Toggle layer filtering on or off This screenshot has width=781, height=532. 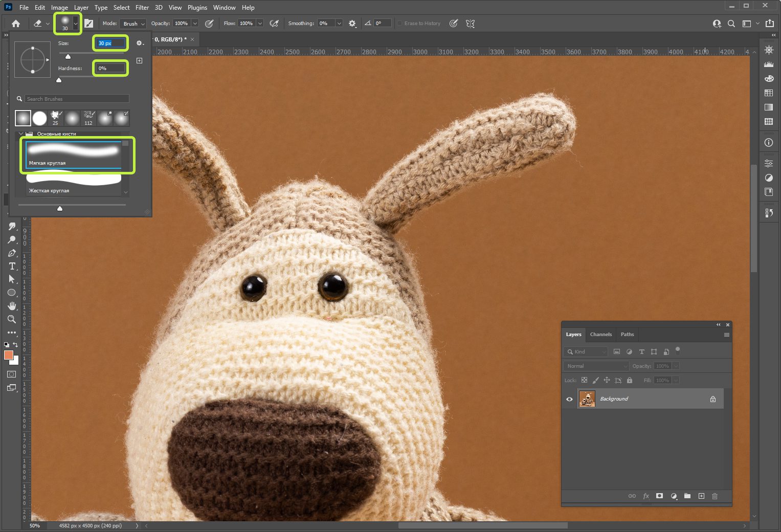[x=678, y=350]
